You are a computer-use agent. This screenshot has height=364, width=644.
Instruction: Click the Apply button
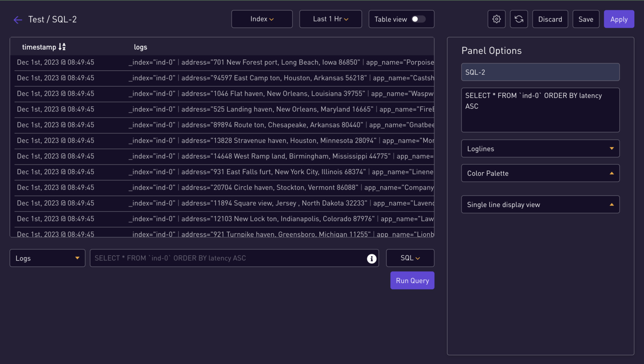click(x=619, y=19)
